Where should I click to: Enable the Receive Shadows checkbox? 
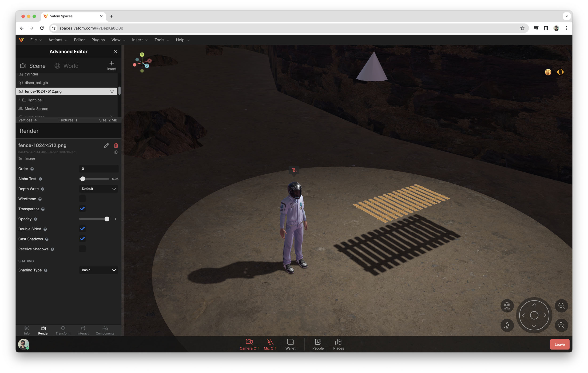click(x=82, y=249)
